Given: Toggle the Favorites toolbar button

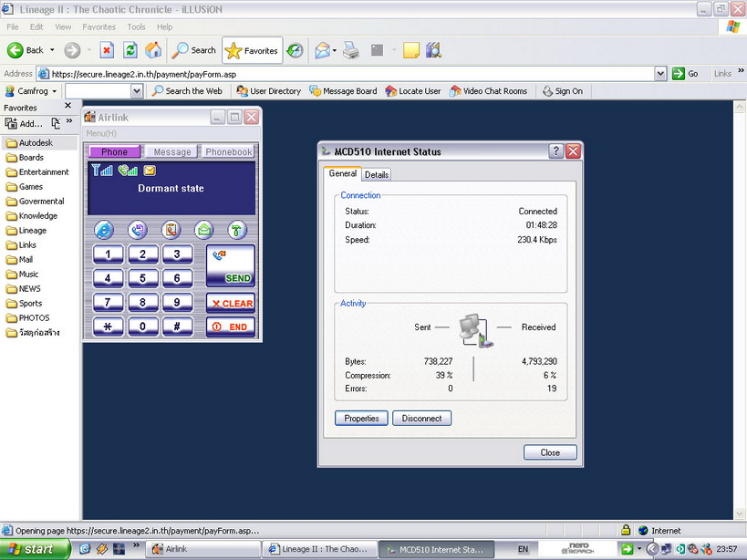Looking at the screenshot, I should pyautogui.click(x=252, y=50).
